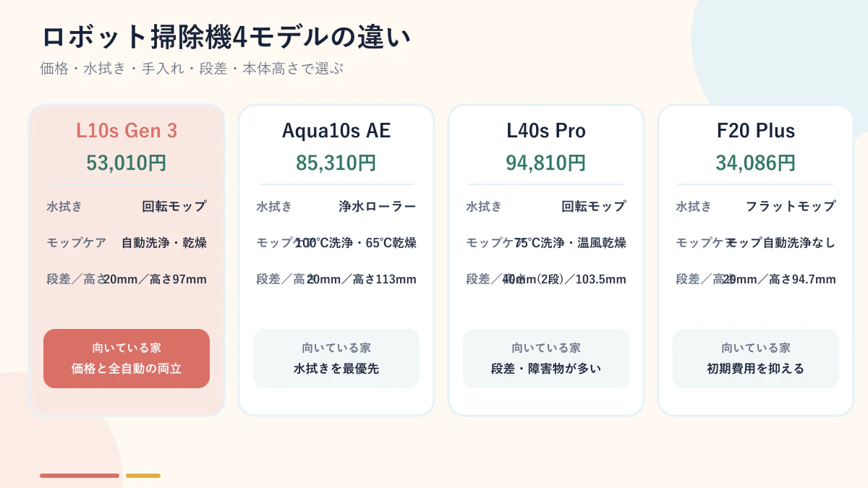Click the 価格と全自動の両立 red box
868x488 pixels.
tap(127, 359)
